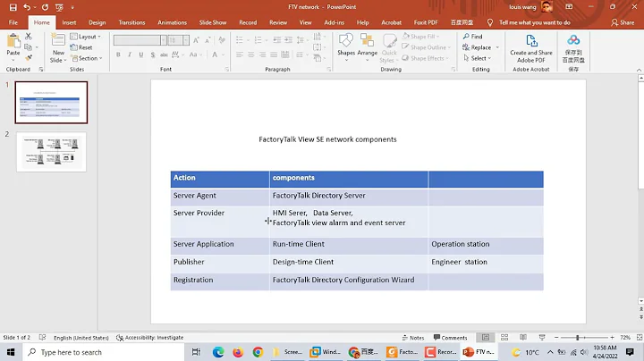Switch to the Transitions tab
The height and width of the screenshot is (361, 644).
[131, 22]
